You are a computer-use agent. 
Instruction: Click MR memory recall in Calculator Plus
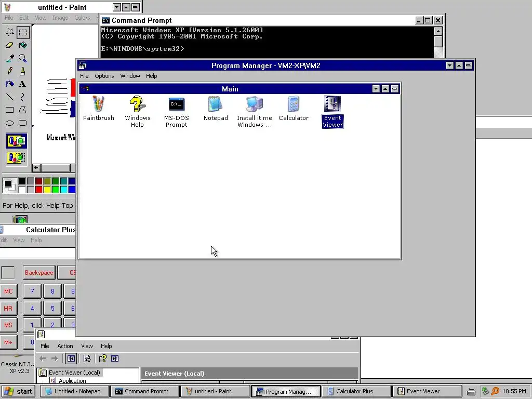point(8,309)
